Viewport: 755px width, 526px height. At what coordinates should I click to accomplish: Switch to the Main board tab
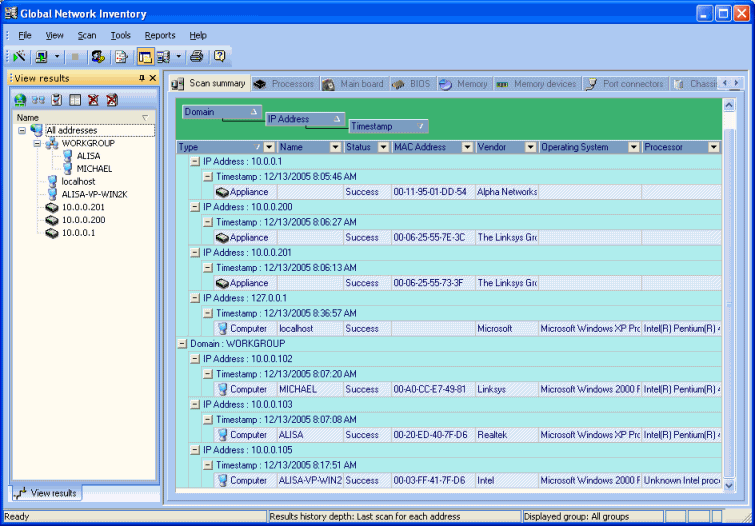pyautogui.click(x=354, y=84)
